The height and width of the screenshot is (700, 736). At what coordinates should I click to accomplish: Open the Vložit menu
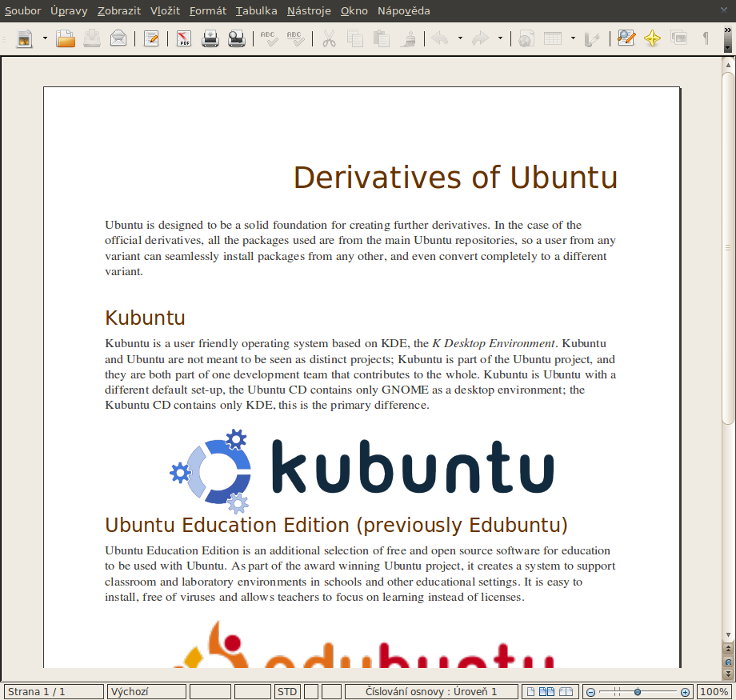click(x=166, y=10)
